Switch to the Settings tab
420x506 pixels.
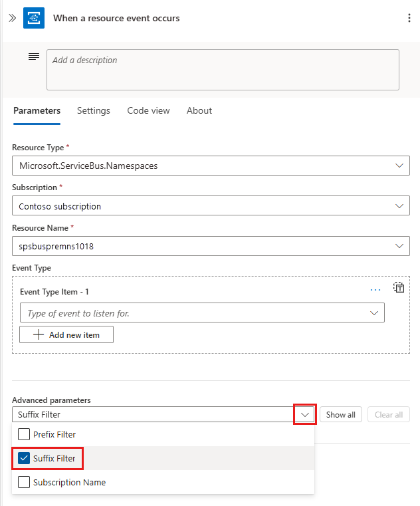coord(94,111)
